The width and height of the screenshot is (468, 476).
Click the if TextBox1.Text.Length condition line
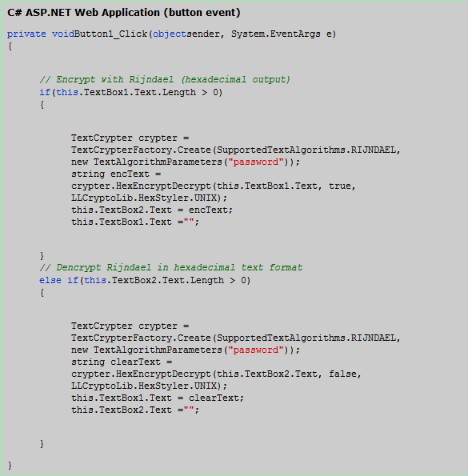pyautogui.click(x=131, y=92)
